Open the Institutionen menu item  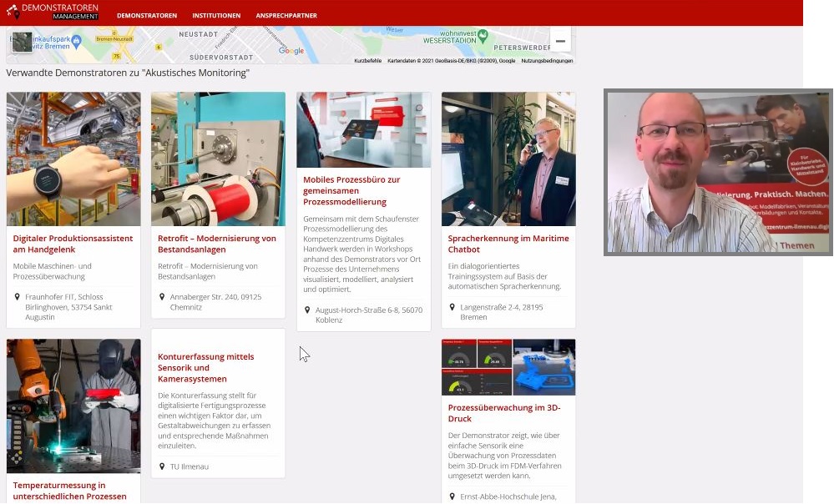(216, 16)
